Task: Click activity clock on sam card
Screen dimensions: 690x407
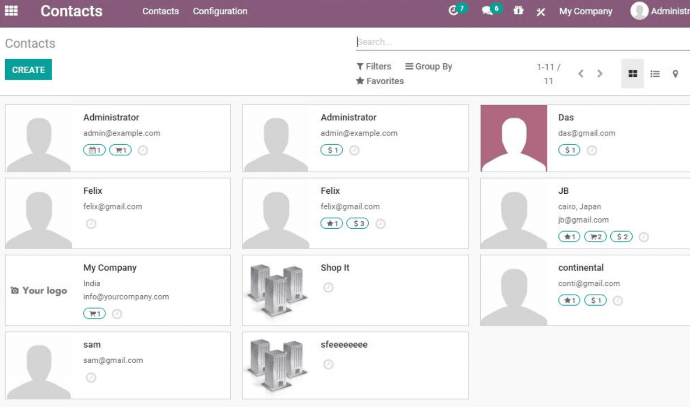Action: click(x=91, y=378)
